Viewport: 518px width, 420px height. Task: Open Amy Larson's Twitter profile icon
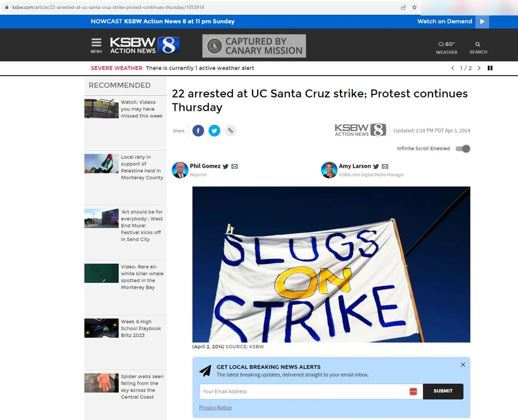click(376, 166)
